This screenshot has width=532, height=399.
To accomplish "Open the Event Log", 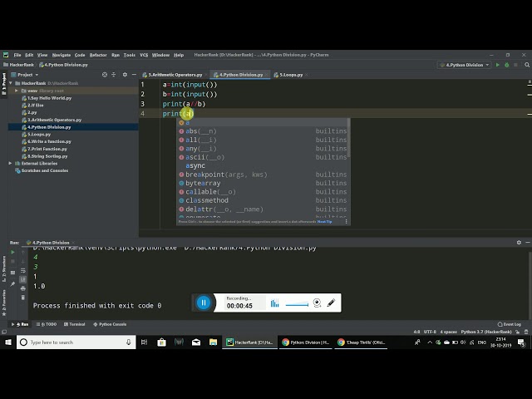I will pyautogui.click(x=509, y=324).
